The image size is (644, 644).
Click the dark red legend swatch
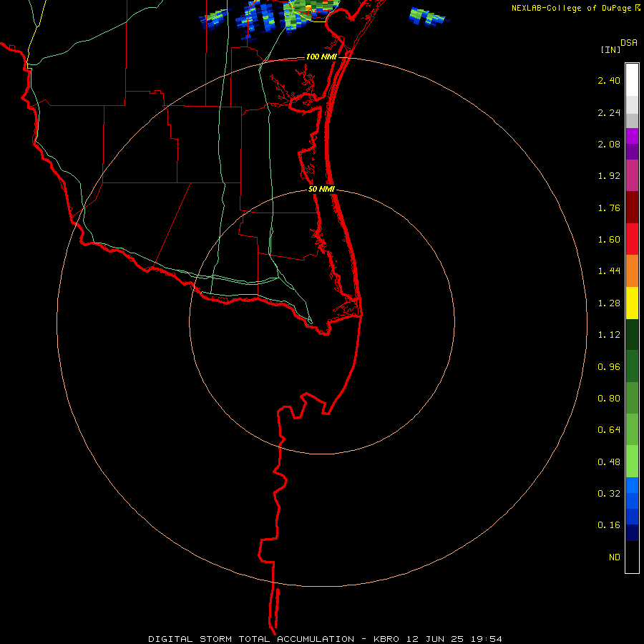click(632, 208)
